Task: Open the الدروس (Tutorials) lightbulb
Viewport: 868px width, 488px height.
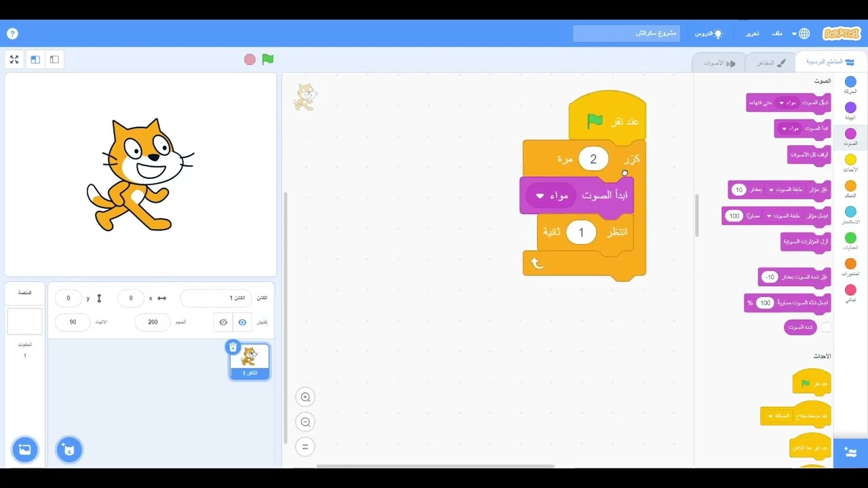Action: [x=709, y=34]
